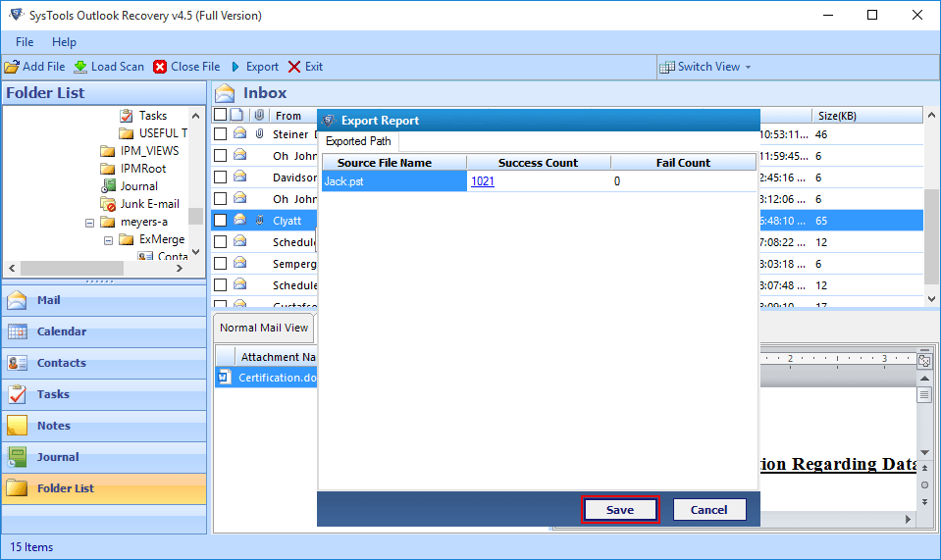The image size is (941, 560).
Task: Open the Journal navigation pane
Action: pos(104,457)
